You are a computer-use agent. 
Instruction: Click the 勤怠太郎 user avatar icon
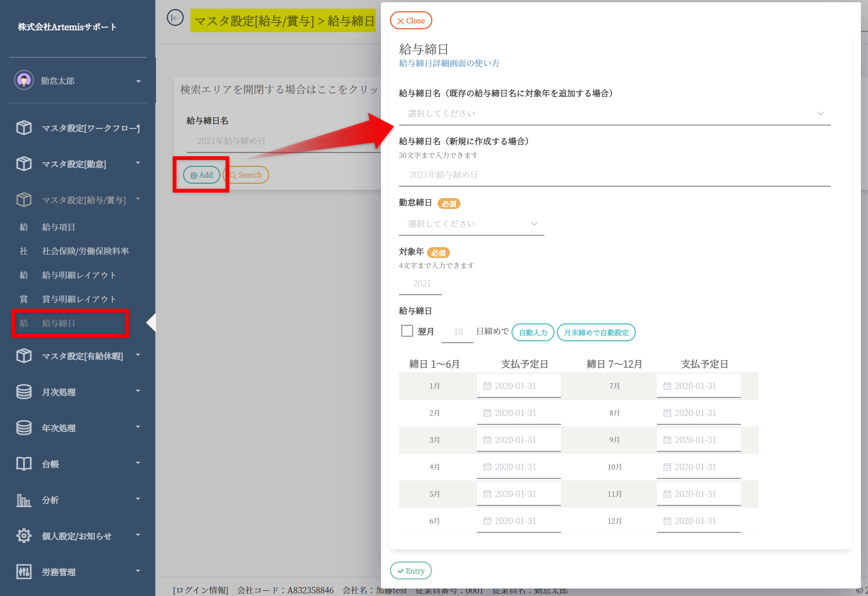point(24,80)
